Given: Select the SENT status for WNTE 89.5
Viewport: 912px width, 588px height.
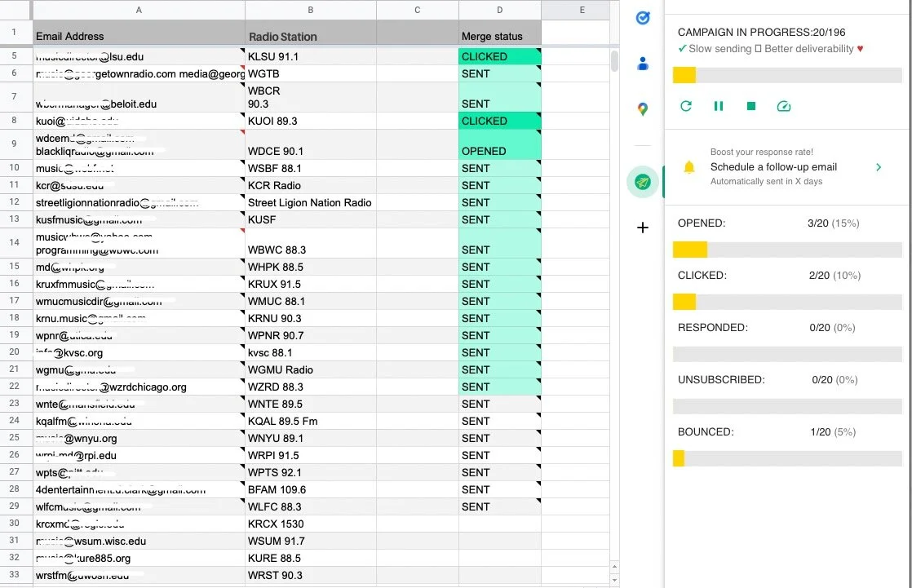Looking at the screenshot, I should point(499,405).
